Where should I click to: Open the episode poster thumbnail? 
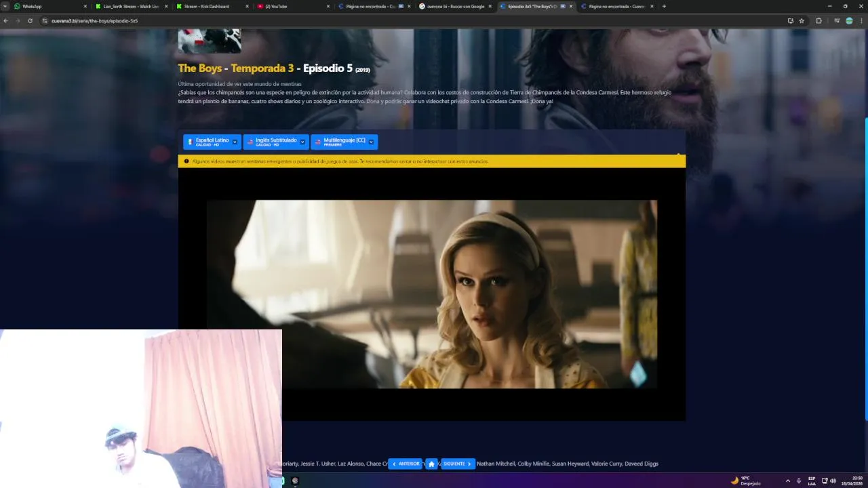tap(209, 41)
